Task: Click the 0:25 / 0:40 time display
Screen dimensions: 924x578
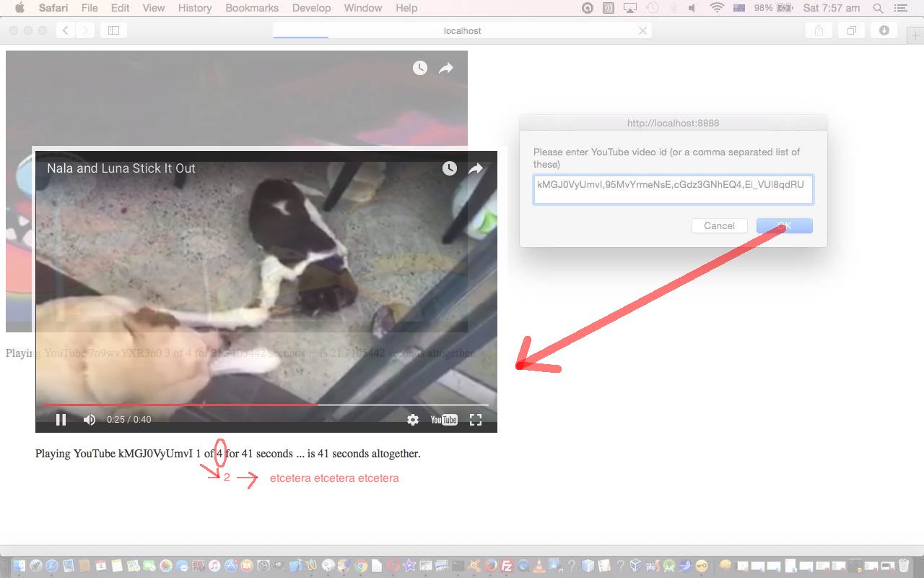Action: [x=129, y=420]
